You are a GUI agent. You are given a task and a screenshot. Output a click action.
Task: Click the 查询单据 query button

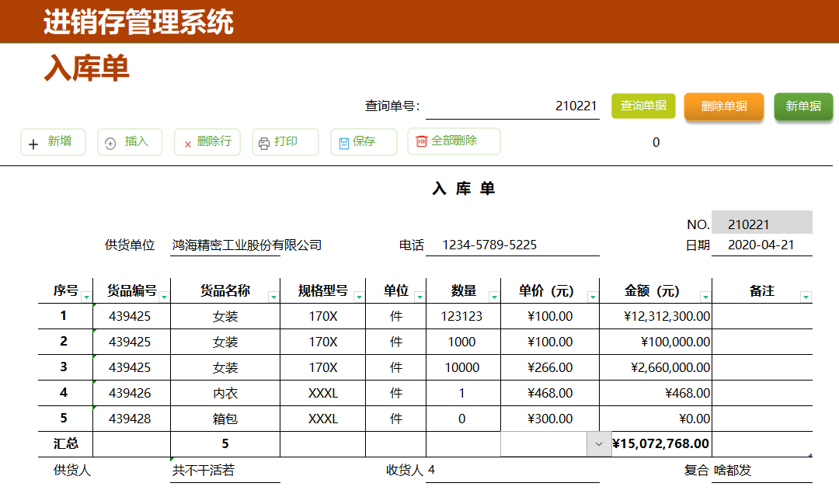[x=643, y=106]
